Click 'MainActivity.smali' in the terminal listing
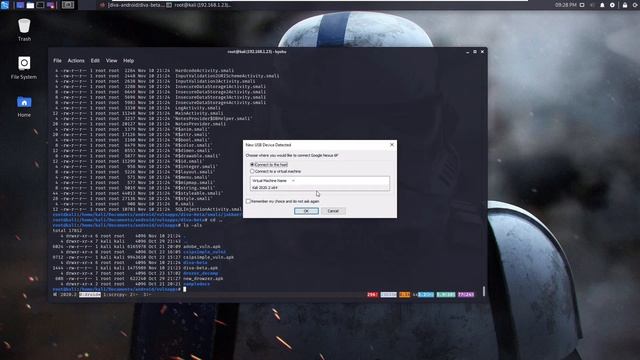This screenshot has height=360, width=640. click(199, 113)
